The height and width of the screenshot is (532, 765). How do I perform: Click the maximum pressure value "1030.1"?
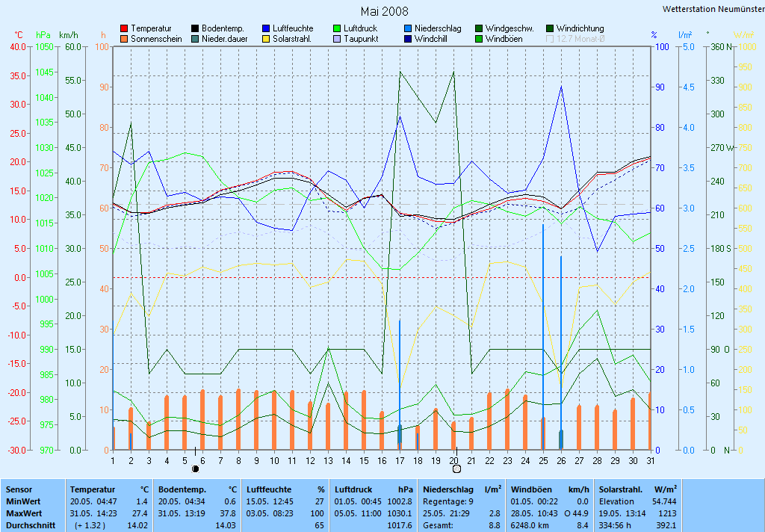point(400,513)
